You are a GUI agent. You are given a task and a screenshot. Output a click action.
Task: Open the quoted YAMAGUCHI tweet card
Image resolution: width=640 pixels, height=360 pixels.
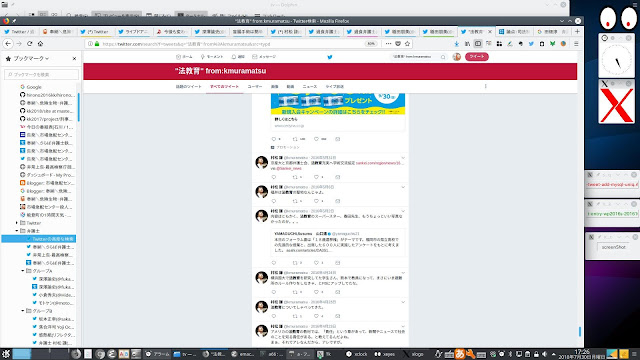pos(338,242)
